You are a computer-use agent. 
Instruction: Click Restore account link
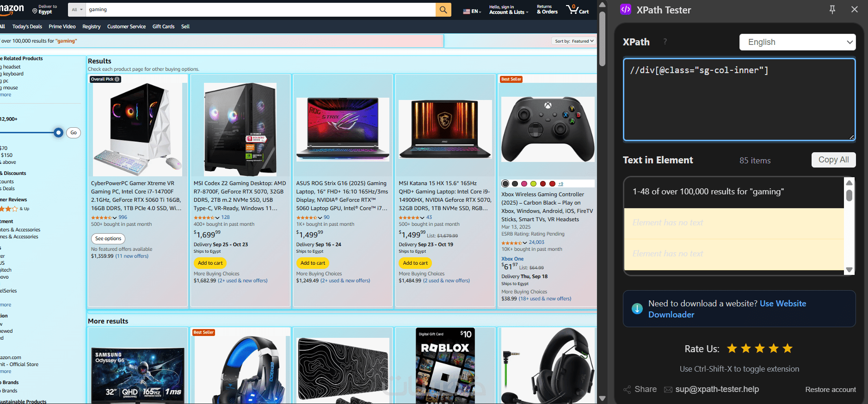831,390
